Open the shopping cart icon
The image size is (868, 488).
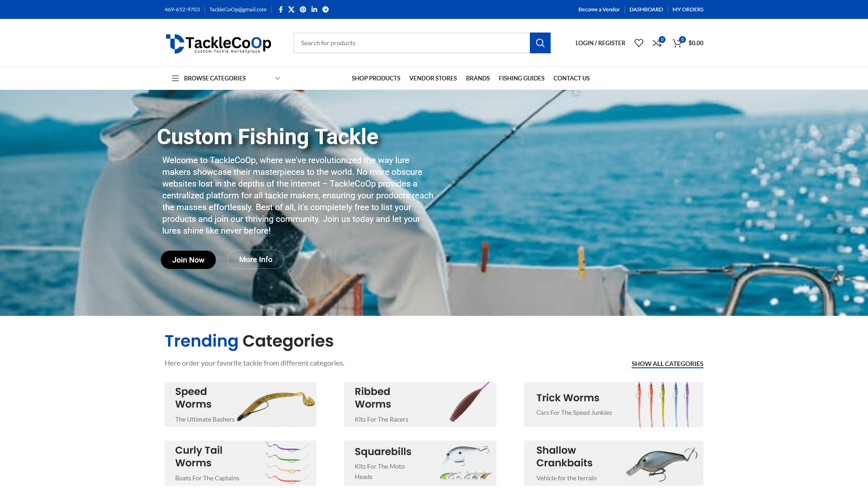[x=677, y=43]
